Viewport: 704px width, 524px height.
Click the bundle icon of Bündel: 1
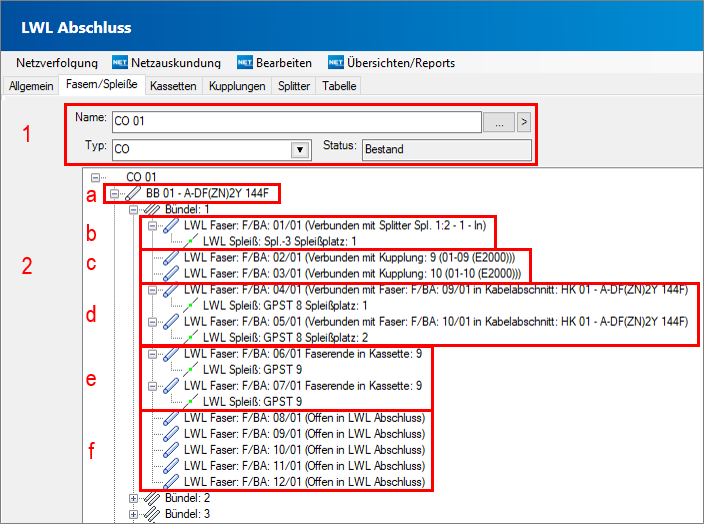pyautogui.click(x=153, y=210)
